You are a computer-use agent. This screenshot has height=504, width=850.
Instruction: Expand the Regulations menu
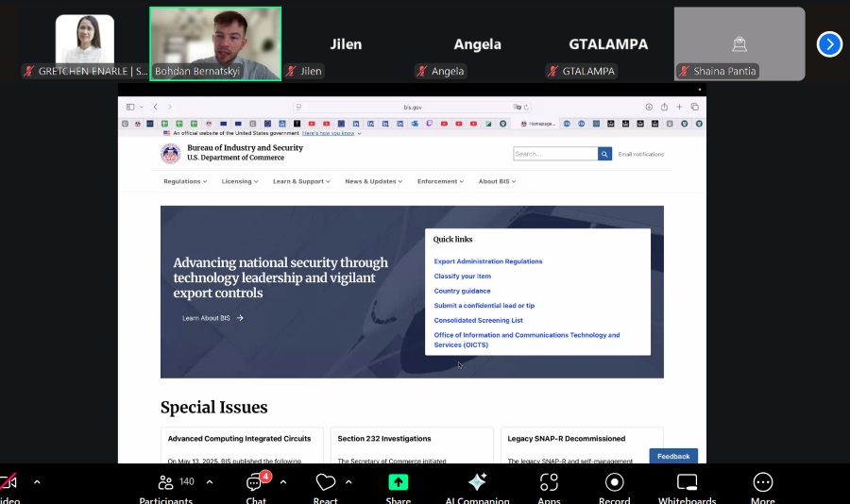(x=185, y=181)
